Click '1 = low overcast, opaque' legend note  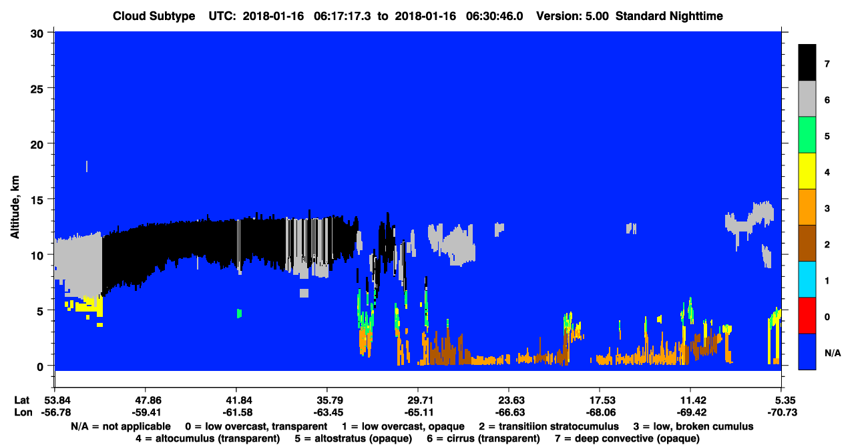pos(404,426)
